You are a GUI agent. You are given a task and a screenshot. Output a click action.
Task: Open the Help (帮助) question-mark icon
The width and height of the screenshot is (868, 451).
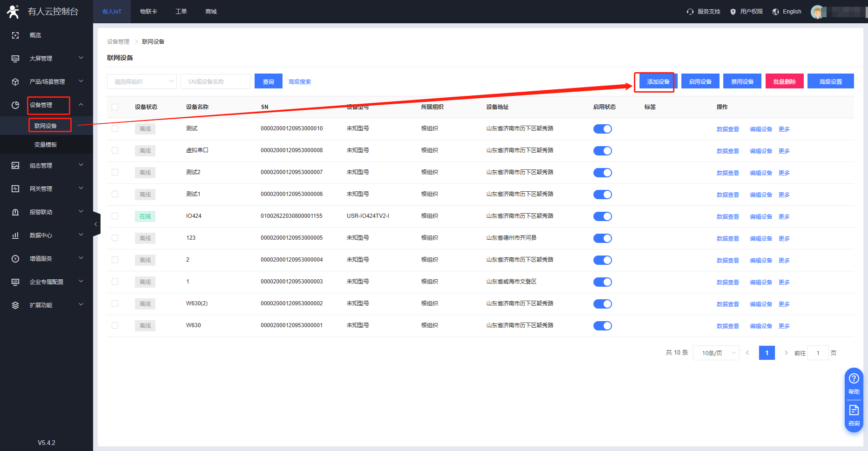coord(854,378)
